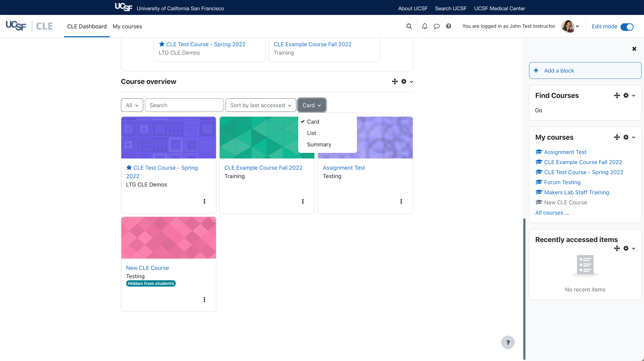Click UCSF University of California logo banner
The image size is (644, 361).
tap(170, 7)
